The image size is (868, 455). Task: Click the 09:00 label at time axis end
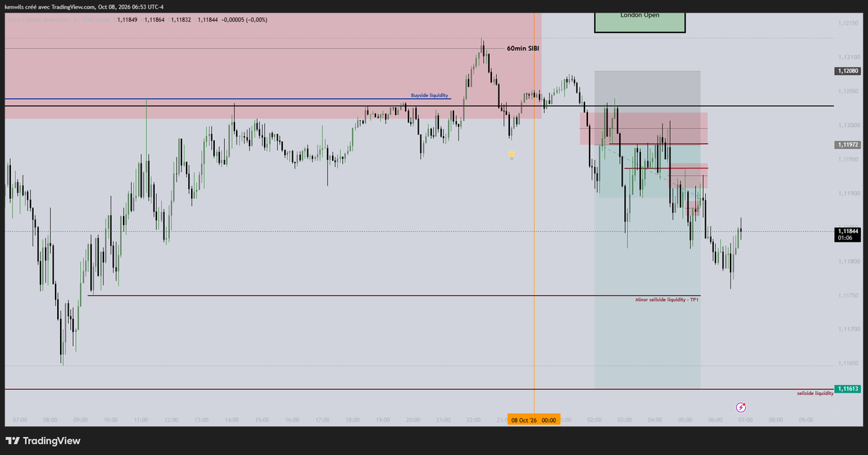pos(805,420)
